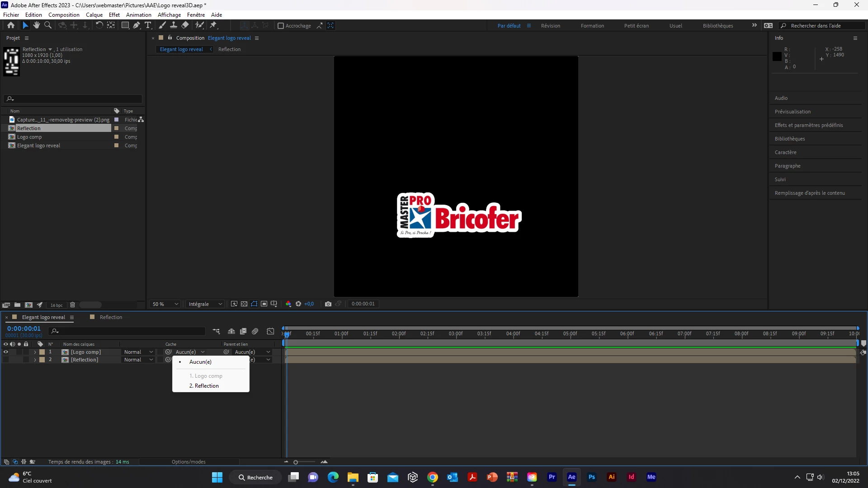Select the horizontal Type tool
Viewport: 868px width, 488px height.
click(x=148, y=25)
